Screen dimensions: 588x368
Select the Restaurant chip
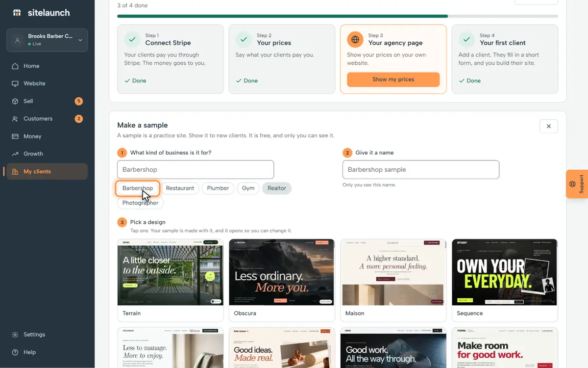180,188
